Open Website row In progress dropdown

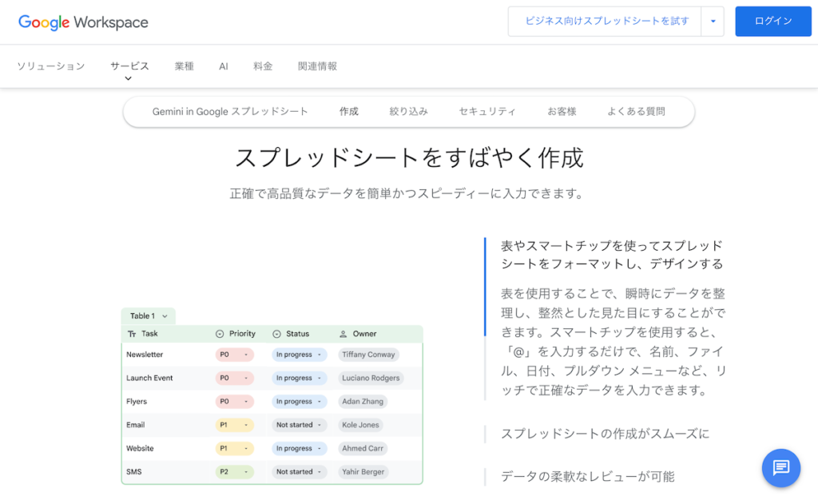[299, 449]
